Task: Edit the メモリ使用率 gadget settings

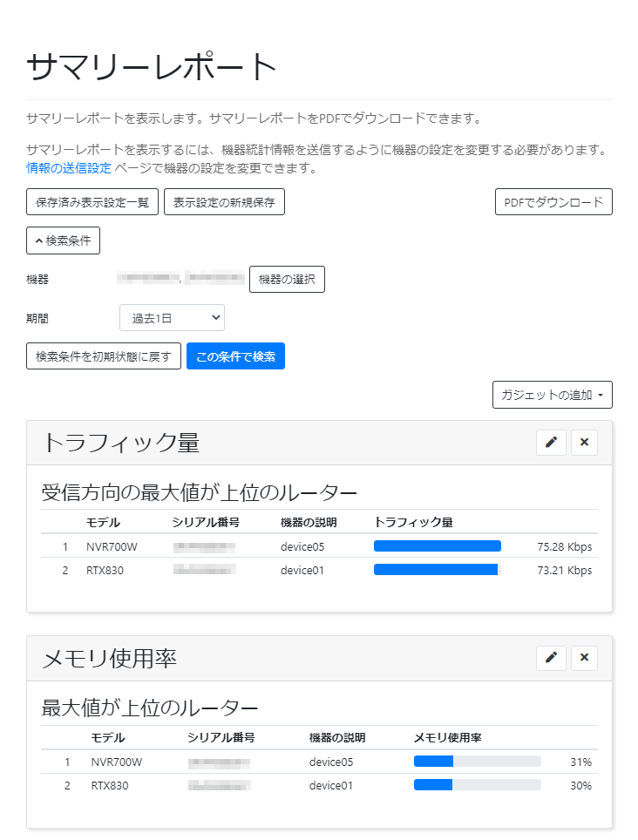Action: point(551,658)
